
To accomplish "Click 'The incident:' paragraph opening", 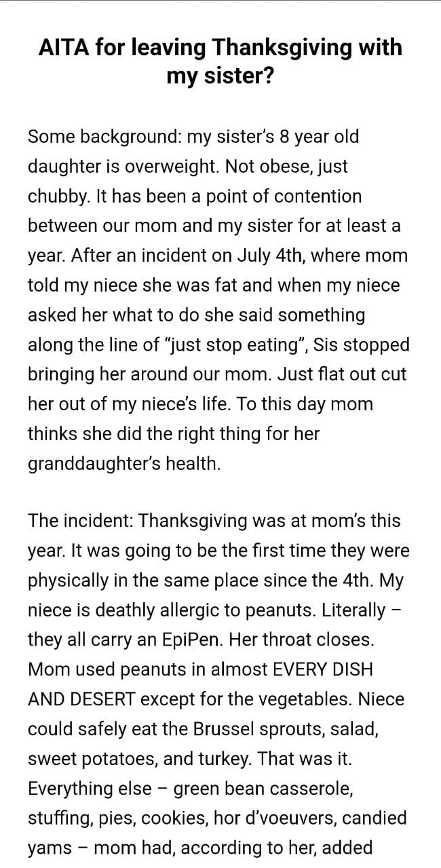I will 81,521.
